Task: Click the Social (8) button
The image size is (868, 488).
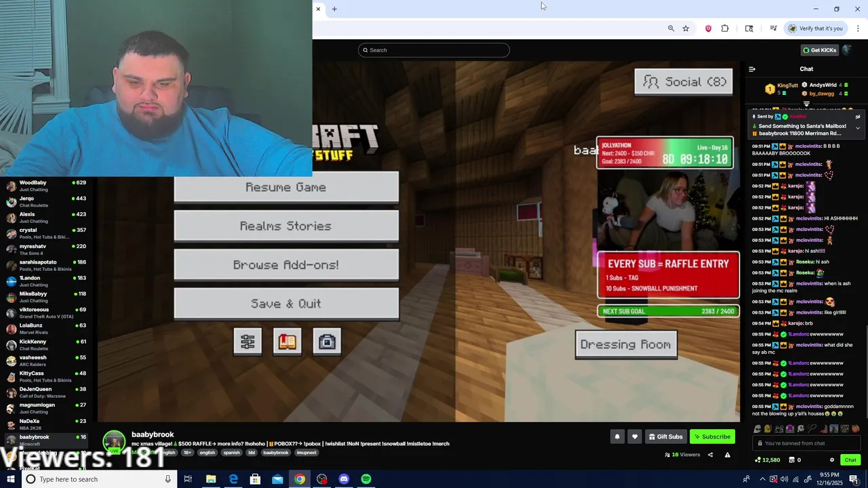Action: [684, 82]
